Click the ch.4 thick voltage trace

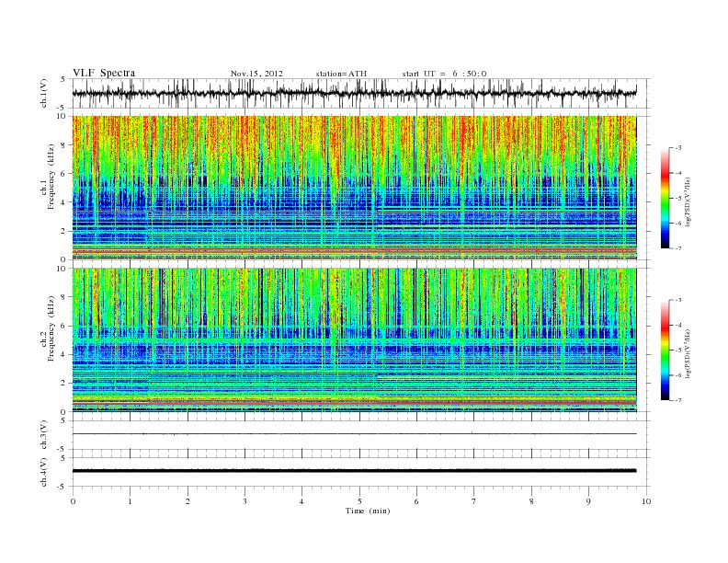(354, 471)
